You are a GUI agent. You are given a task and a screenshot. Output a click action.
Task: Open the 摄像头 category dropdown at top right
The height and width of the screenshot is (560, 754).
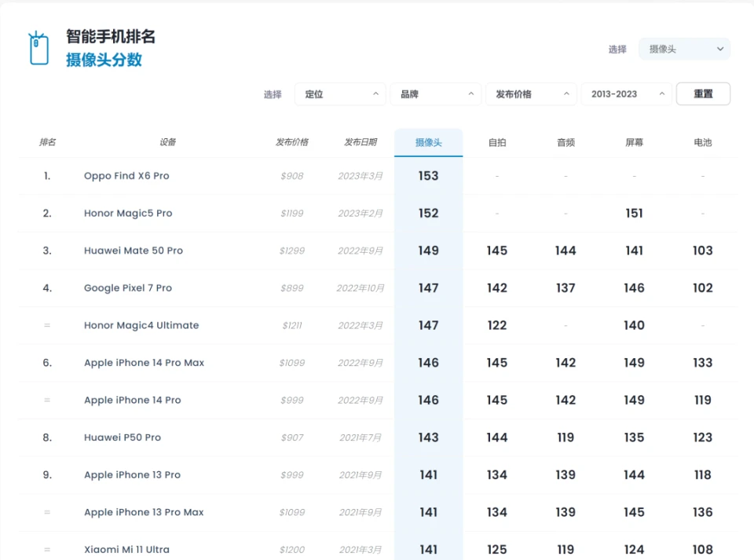point(684,49)
